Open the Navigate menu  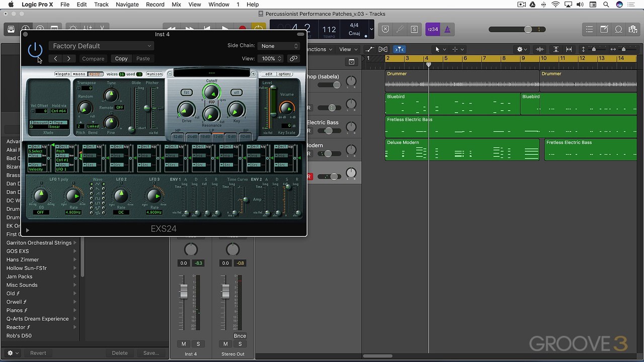127,5
